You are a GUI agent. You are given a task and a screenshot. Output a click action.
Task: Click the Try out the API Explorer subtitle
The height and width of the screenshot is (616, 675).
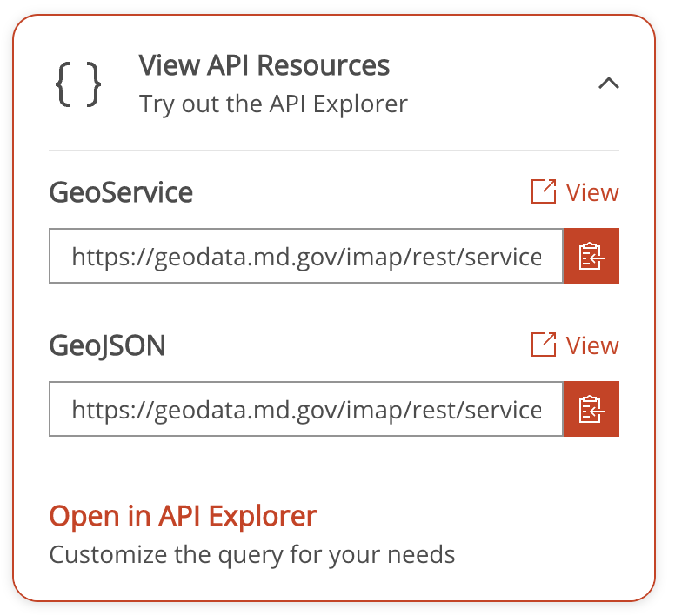(x=273, y=104)
